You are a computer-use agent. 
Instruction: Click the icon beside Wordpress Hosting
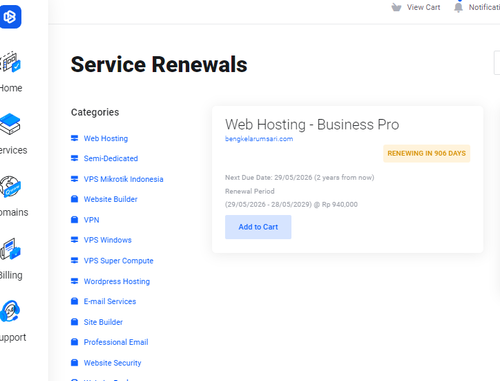74,281
